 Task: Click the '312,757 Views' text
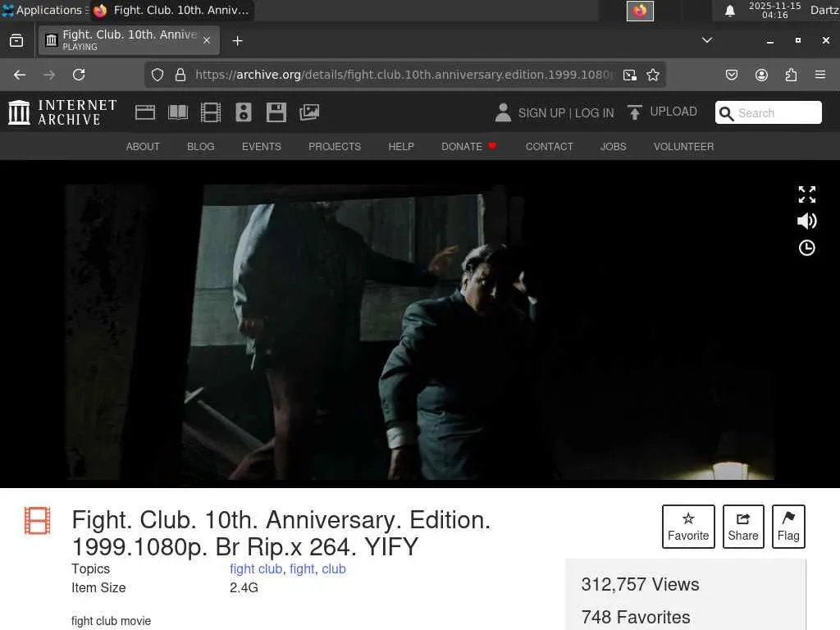pos(640,584)
